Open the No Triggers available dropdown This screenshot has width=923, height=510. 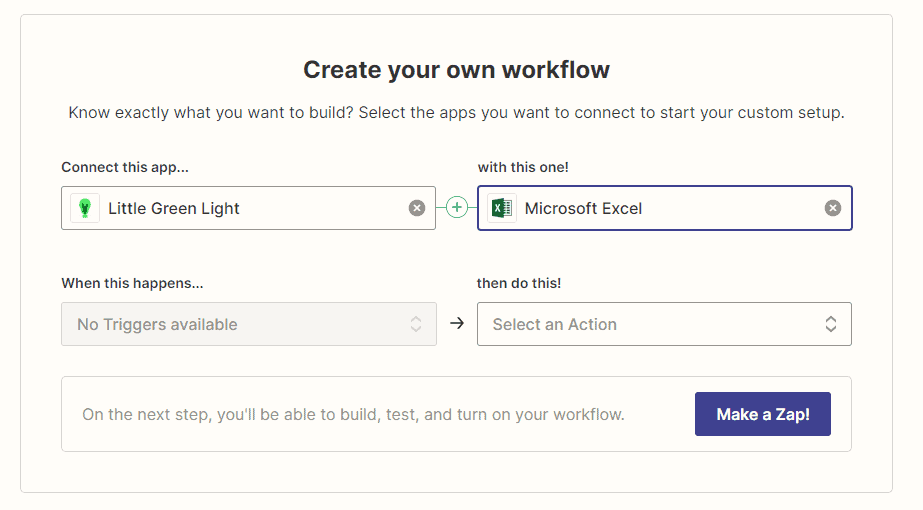click(x=248, y=324)
